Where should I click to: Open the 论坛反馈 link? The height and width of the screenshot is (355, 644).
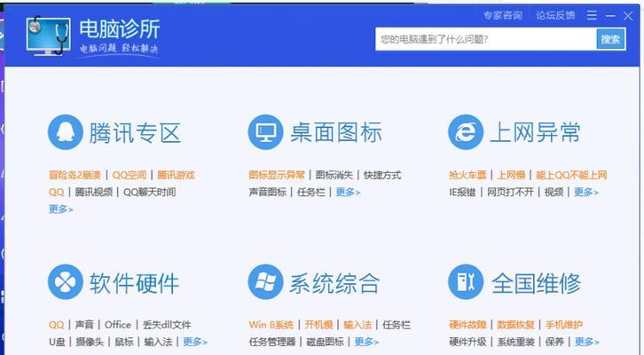pos(555,16)
